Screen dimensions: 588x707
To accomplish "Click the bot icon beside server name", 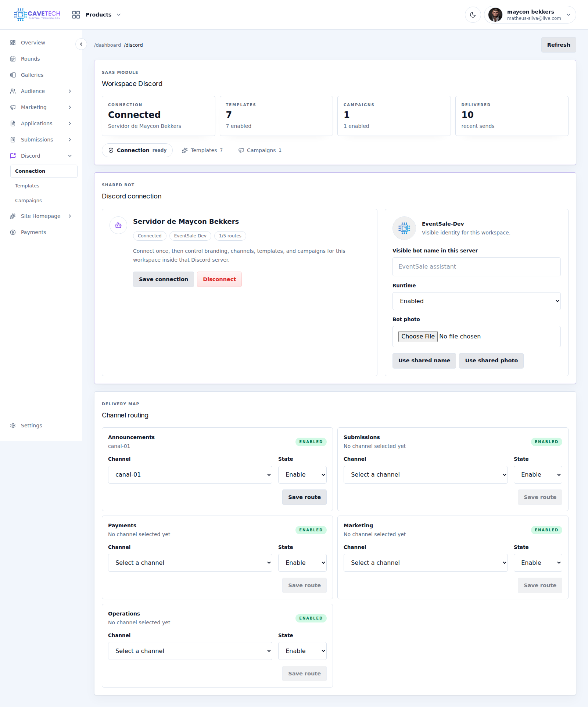I will click(x=118, y=225).
